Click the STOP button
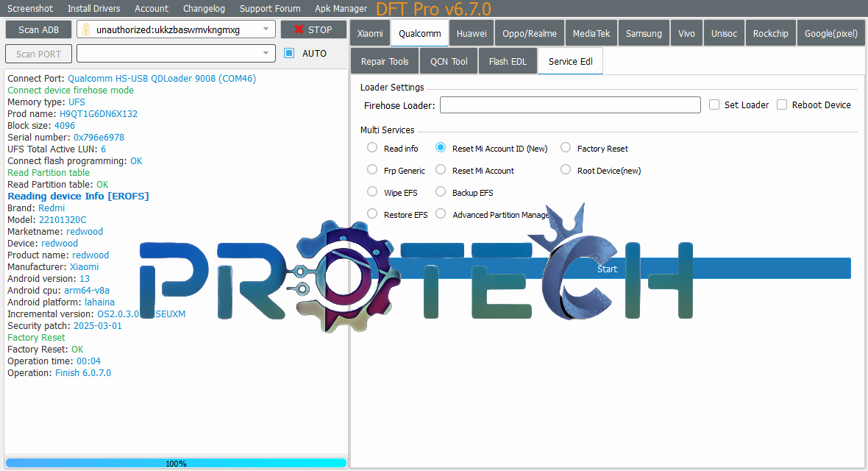This screenshot has width=868, height=471. point(313,29)
